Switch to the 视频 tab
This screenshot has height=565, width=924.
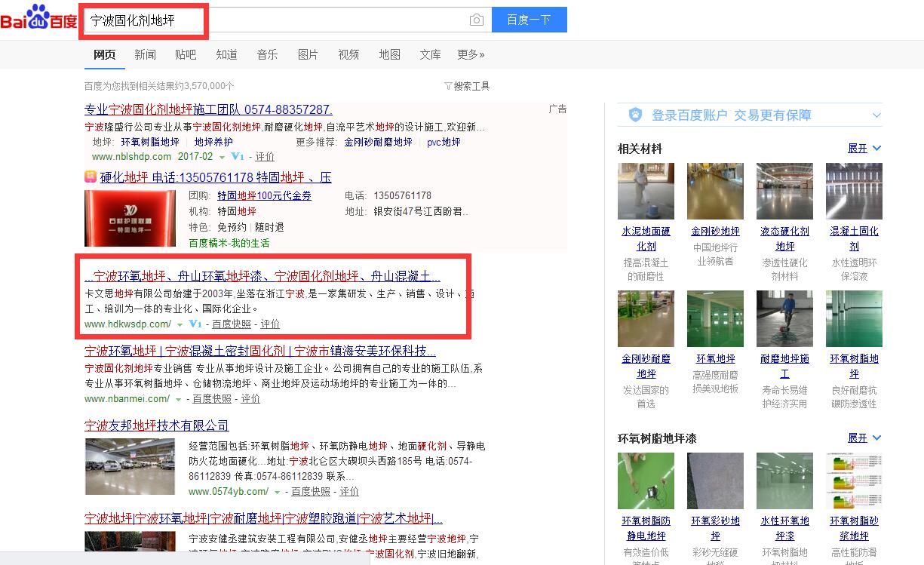[348, 54]
